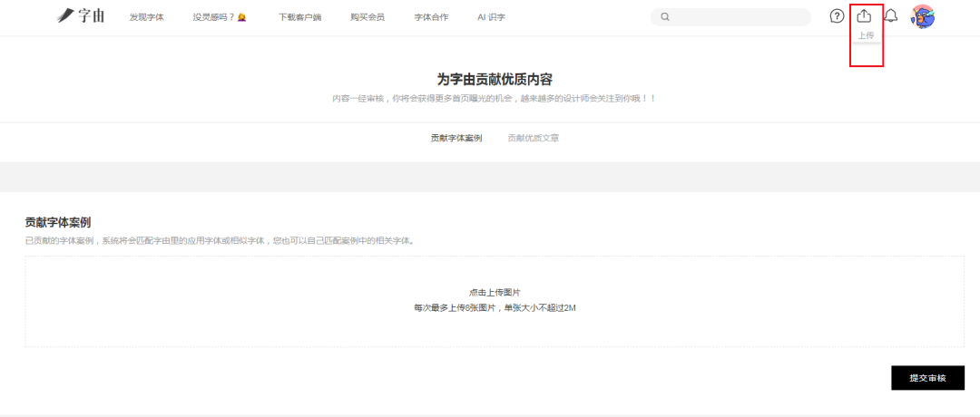Open the 没灵感吗？ menu item

tap(213, 17)
